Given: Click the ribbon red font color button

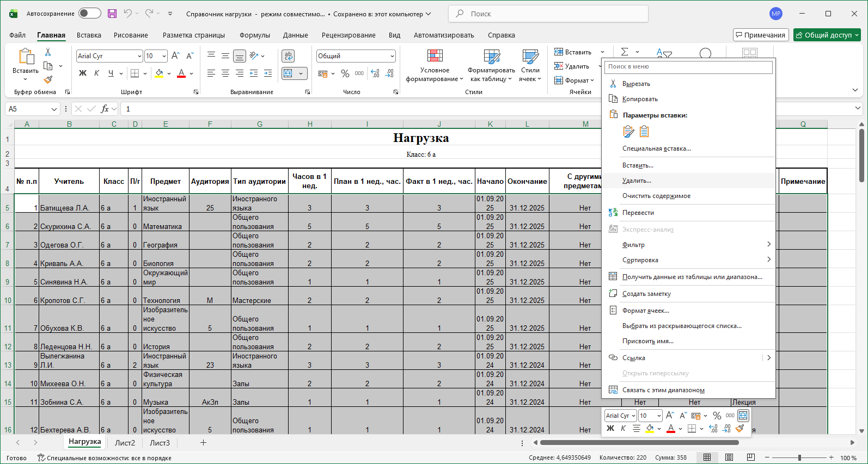Looking at the screenshot, I should pyautogui.click(x=181, y=73).
